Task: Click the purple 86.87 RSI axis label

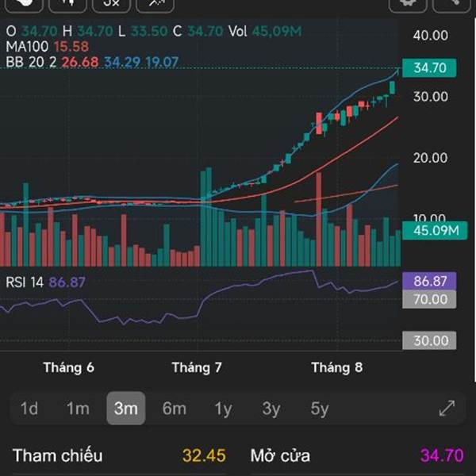Action: [429, 281]
